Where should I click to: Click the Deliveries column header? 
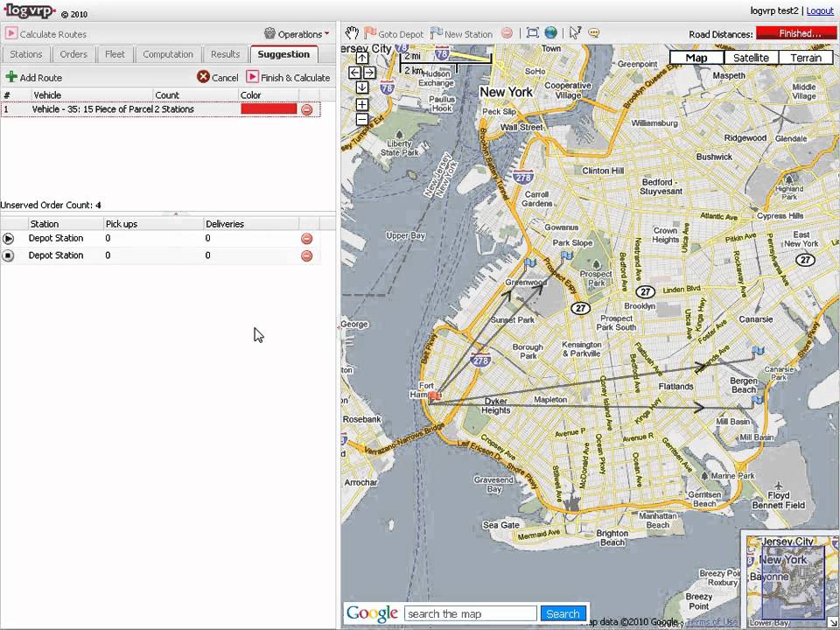251,223
